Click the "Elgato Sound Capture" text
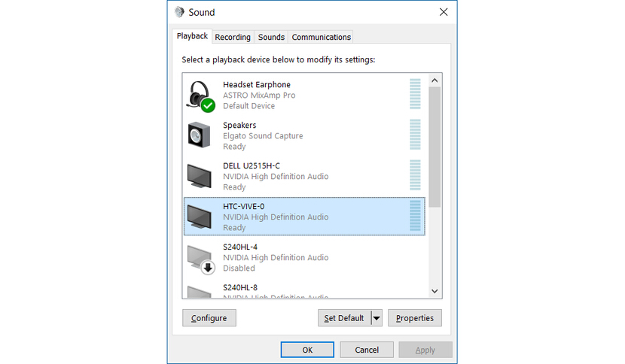 coord(263,136)
